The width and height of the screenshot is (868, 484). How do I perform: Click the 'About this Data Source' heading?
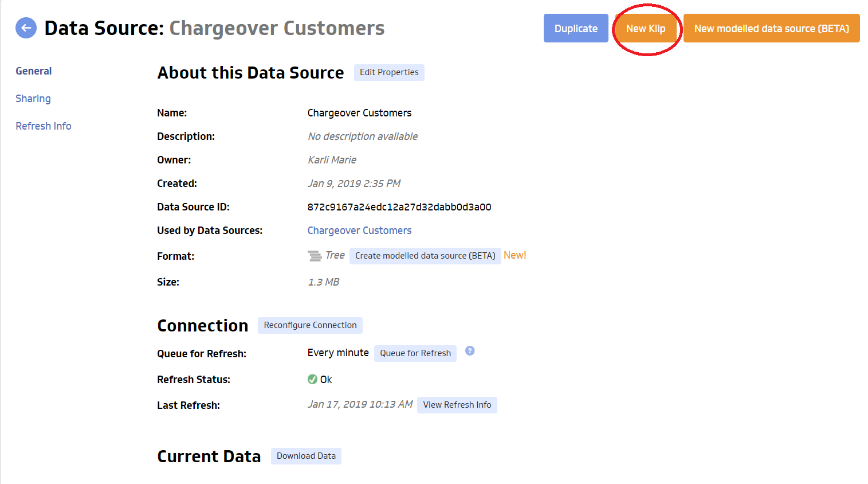[x=250, y=73]
